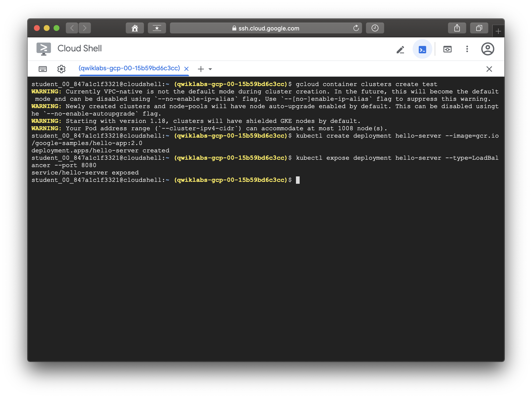The width and height of the screenshot is (532, 398).
Task: Expand the new session dropdown arrow
Action: coord(210,69)
